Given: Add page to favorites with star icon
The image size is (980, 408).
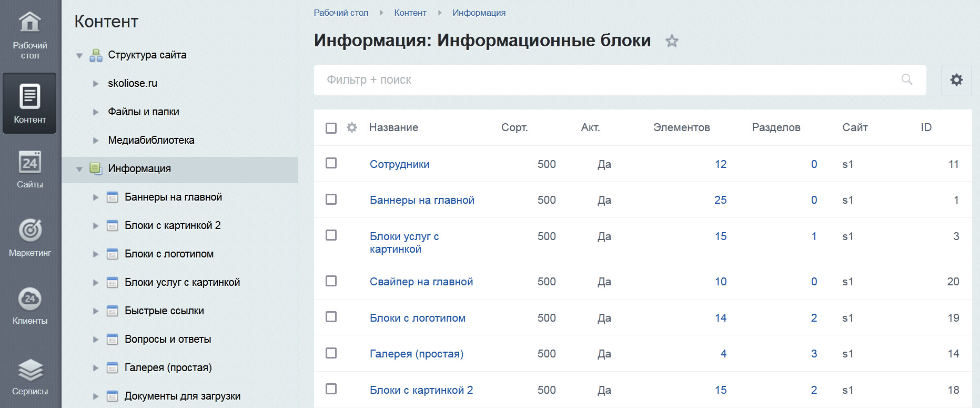Looking at the screenshot, I should point(672,41).
